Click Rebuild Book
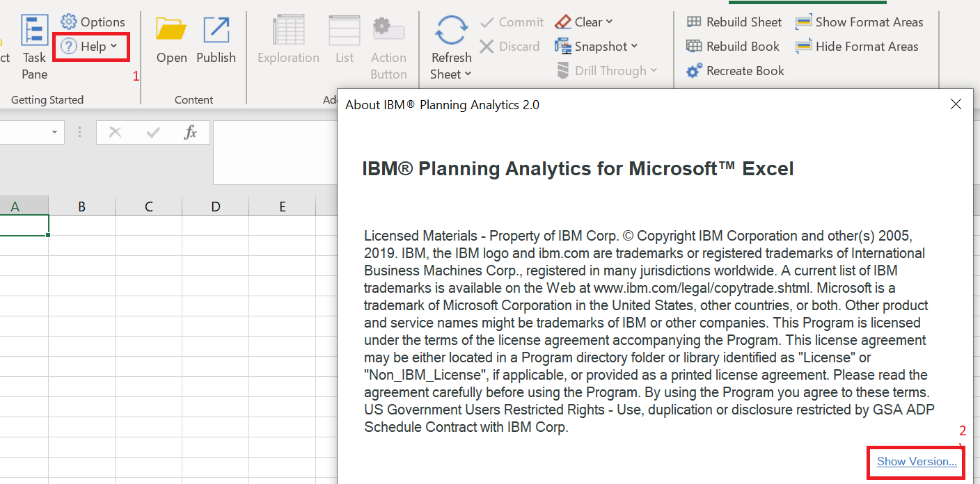 click(x=733, y=47)
